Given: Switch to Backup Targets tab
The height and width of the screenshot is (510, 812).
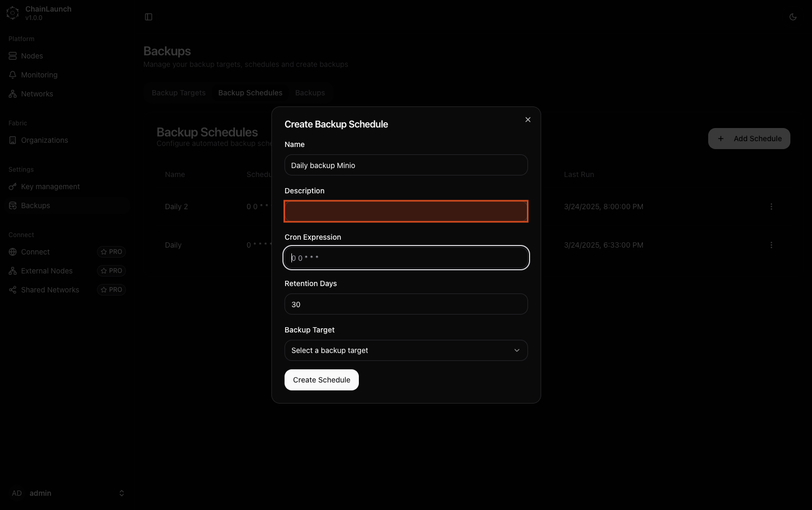Looking at the screenshot, I should [179, 93].
